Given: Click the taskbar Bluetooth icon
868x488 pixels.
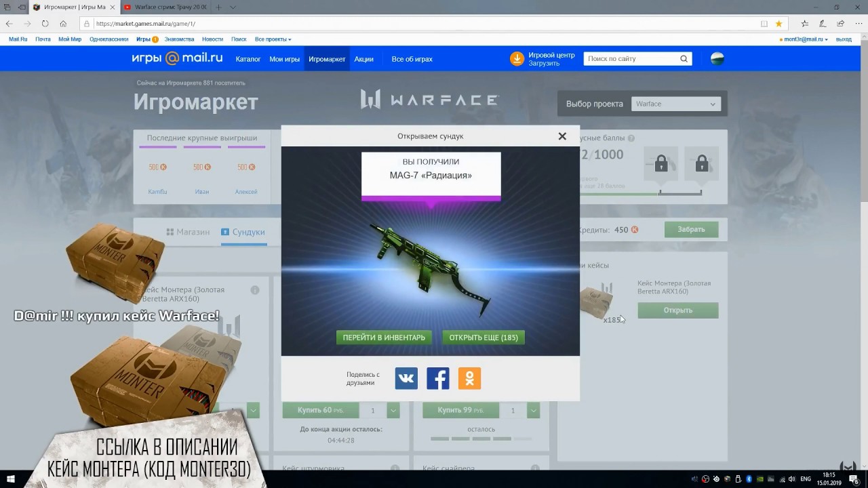Looking at the screenshot, I should [749, 479].
